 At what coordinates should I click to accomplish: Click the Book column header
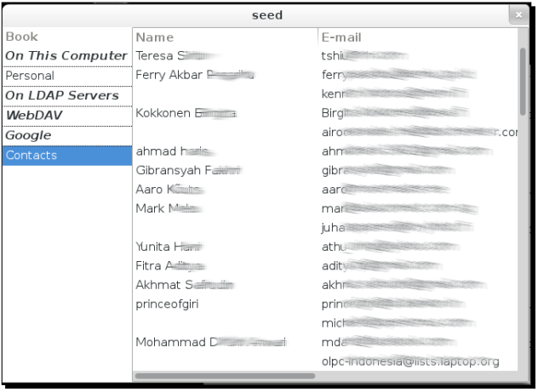[21, 37]
